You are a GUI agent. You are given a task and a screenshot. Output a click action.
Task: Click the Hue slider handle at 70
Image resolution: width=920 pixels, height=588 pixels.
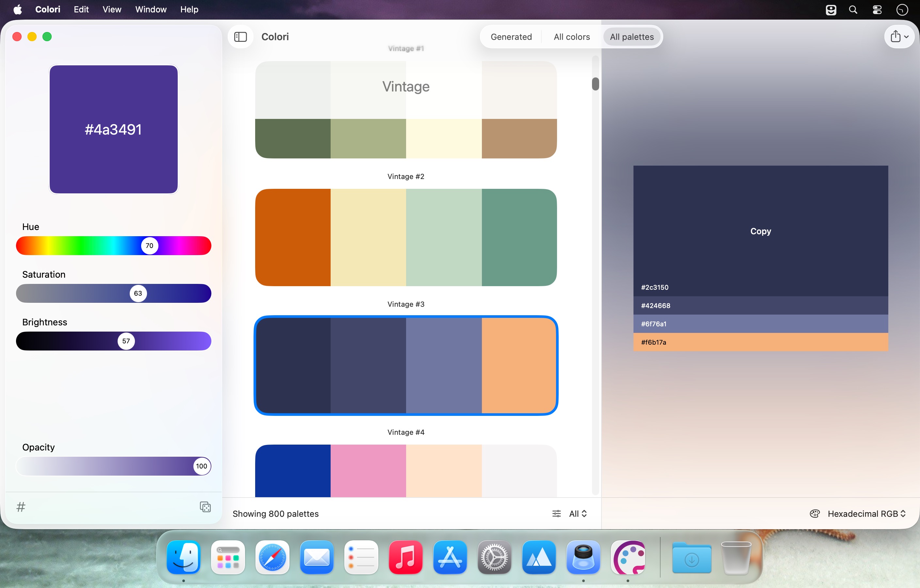pos(150,246)
